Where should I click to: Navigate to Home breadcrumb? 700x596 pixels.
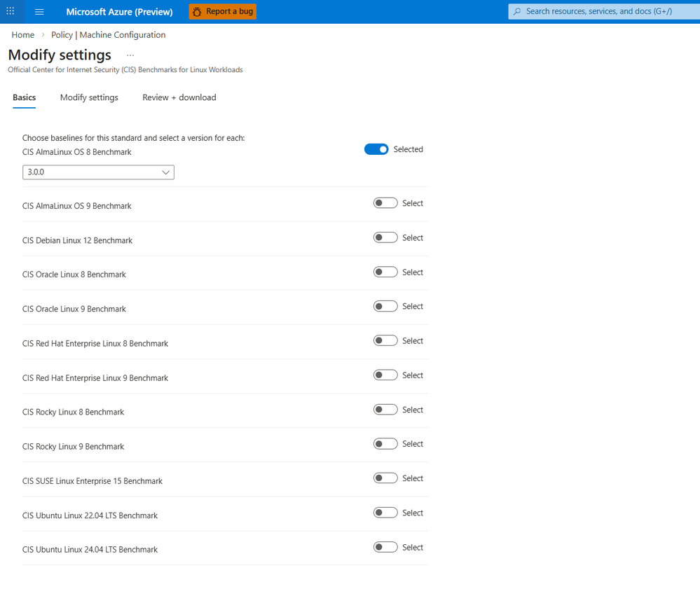coord(22,35)
